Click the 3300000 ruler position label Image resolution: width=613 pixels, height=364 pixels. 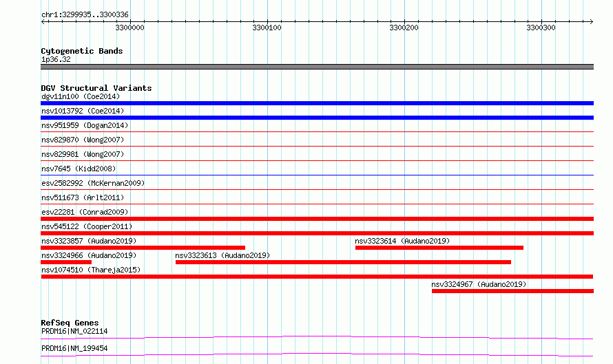click(x=129, y=28)
